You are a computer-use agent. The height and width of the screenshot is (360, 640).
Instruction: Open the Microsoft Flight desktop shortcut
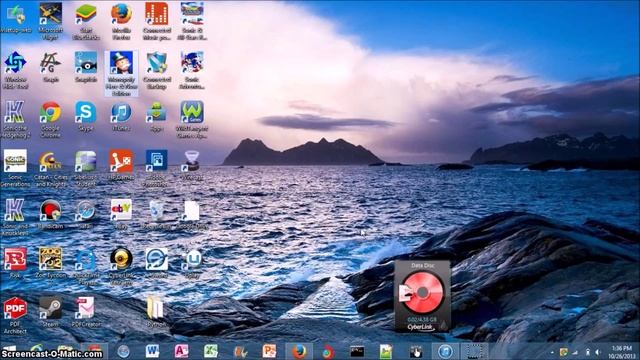51,21
